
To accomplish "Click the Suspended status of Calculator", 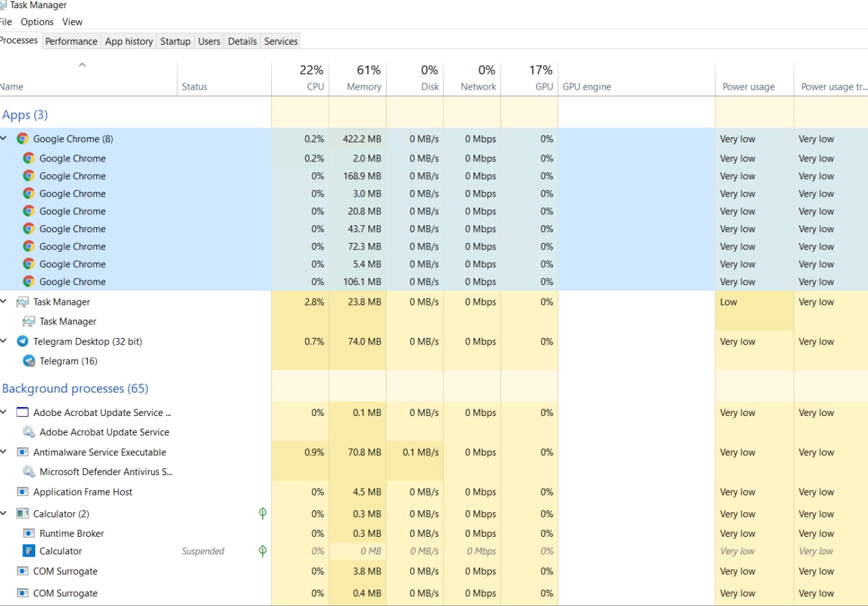I will tap(203, 551).
